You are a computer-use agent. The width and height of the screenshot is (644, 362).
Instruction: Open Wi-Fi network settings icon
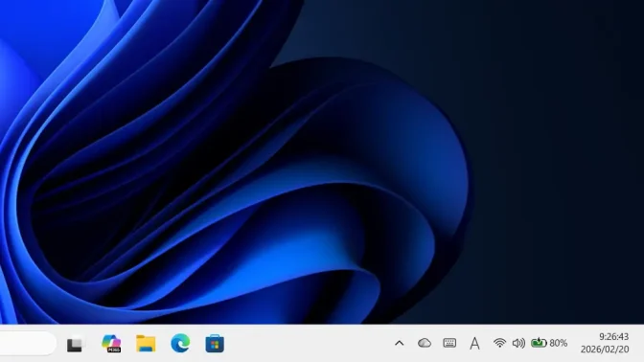[x=499, y=343]
